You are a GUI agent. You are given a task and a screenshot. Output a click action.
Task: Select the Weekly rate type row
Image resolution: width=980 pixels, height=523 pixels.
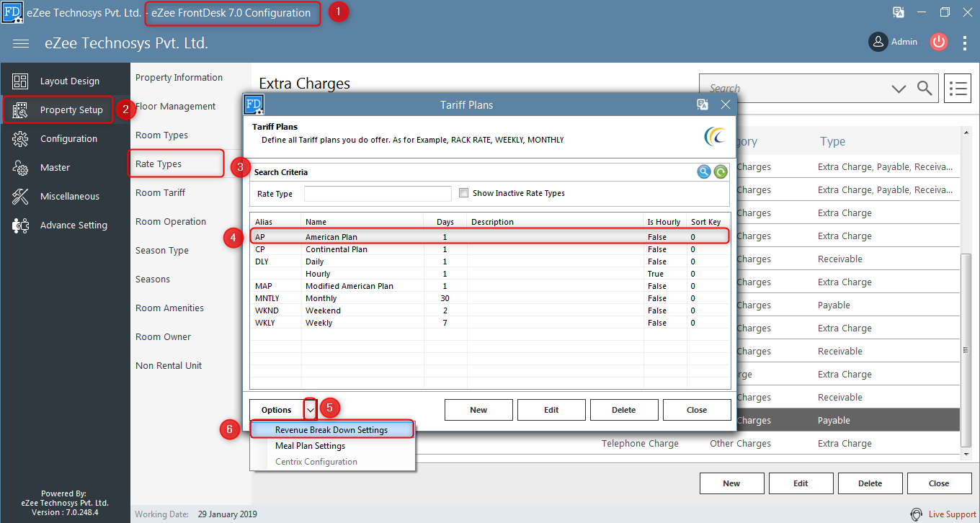490,323
